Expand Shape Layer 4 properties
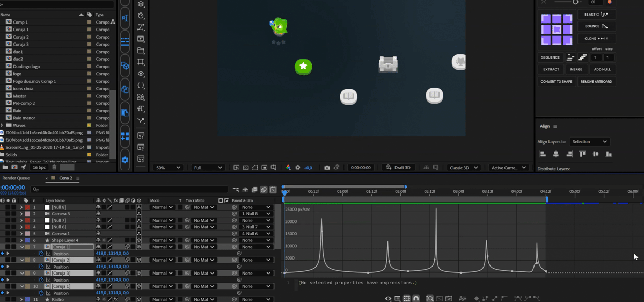644x302 pixels. 21,240
